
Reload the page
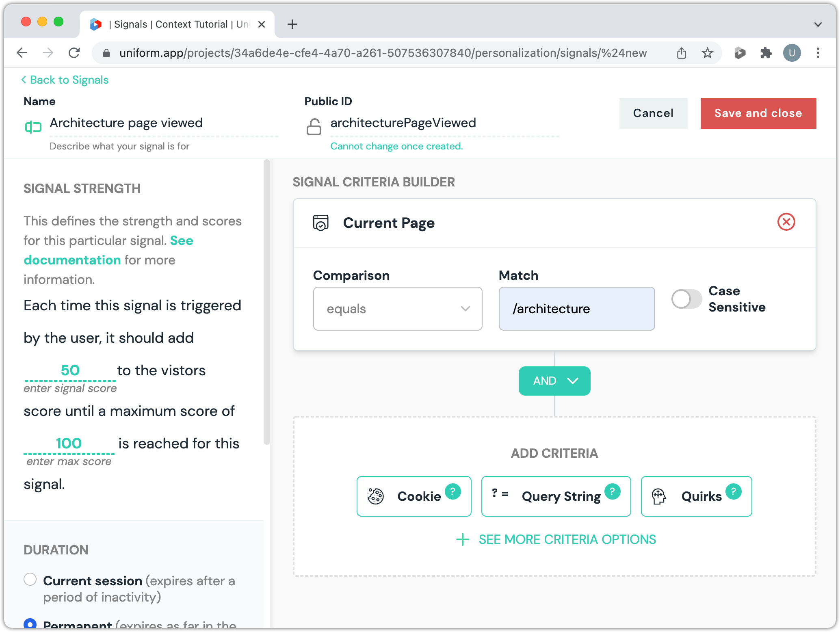click(x=74, y=53)
